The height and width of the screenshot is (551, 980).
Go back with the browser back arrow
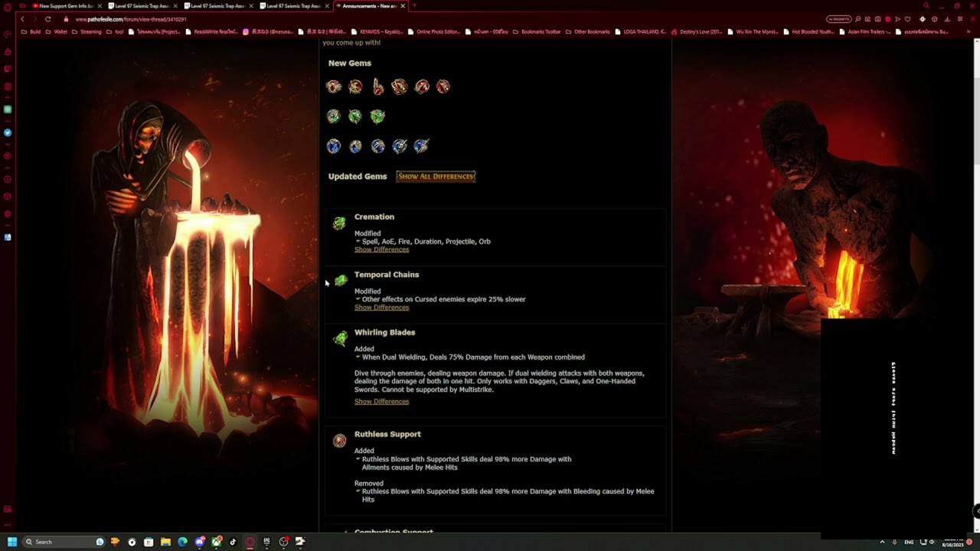(x=21, y=19)
